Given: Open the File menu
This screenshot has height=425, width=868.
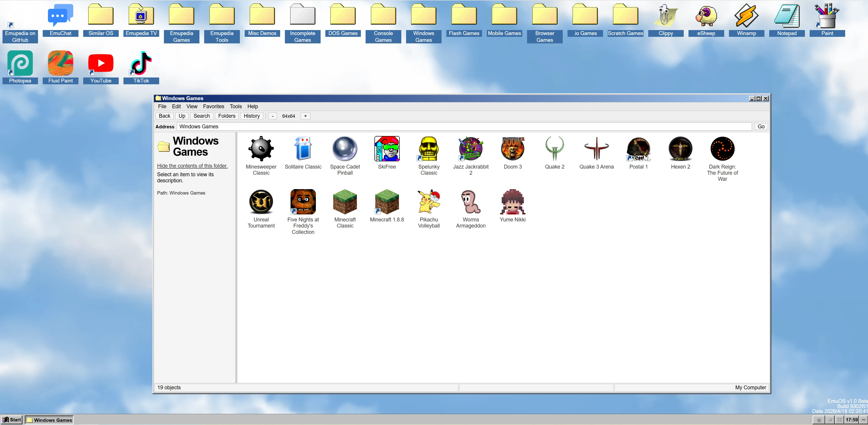Looking at the screenshot, I should pyautogui.click(x=162, y=106).
